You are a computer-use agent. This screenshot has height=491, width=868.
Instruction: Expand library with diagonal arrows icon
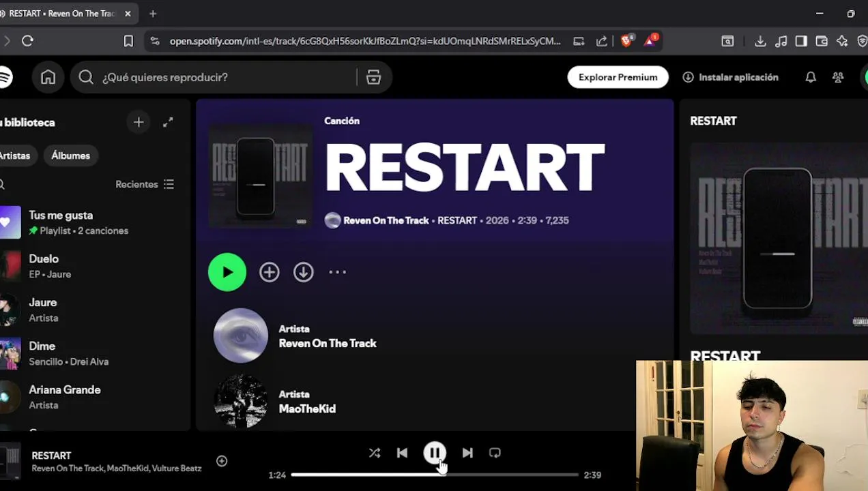click(x=168, y=122)
